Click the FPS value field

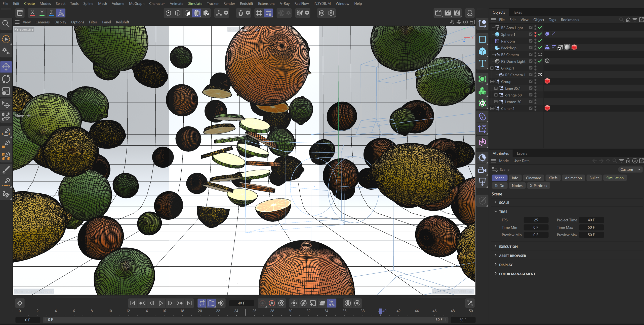pos(536,220)
